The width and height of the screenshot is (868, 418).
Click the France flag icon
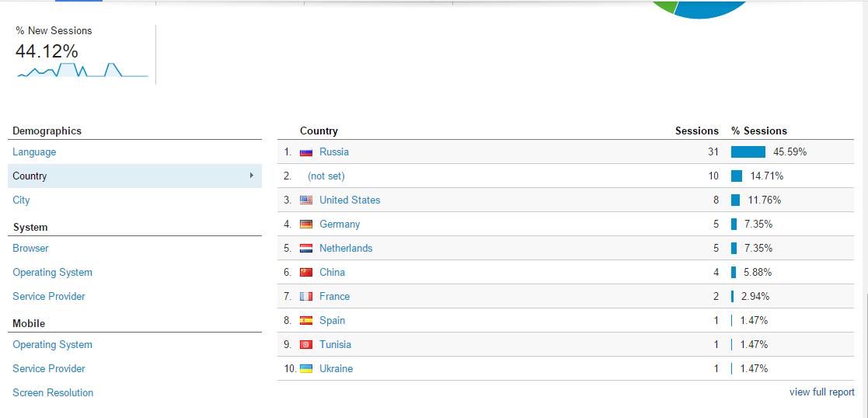point(306,297)
